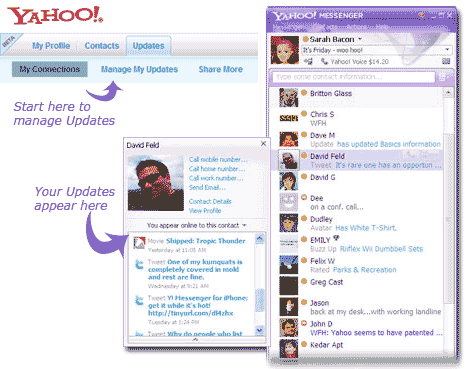Select the Manage My Updates link
Image resolution: width=465 pixels, height=369 pixels.
(139, 69)
